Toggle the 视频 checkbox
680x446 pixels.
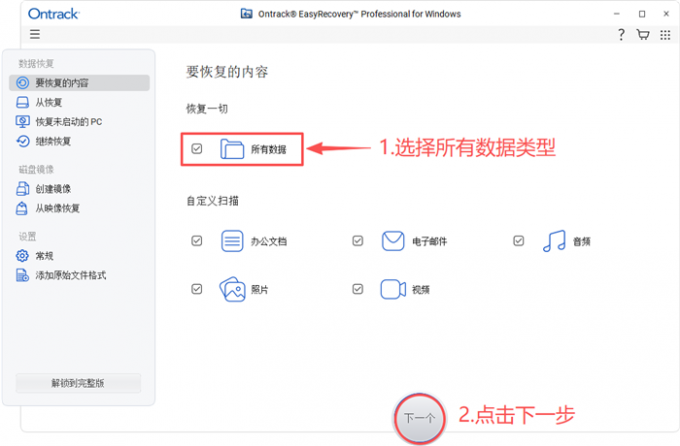point(358,289)
